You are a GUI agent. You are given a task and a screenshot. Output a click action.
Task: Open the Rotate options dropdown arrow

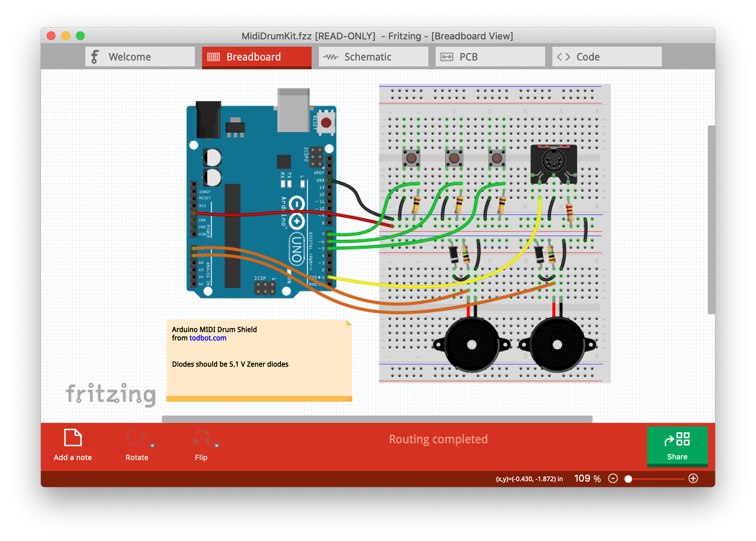pyautogui.click(x=153, y=445)
